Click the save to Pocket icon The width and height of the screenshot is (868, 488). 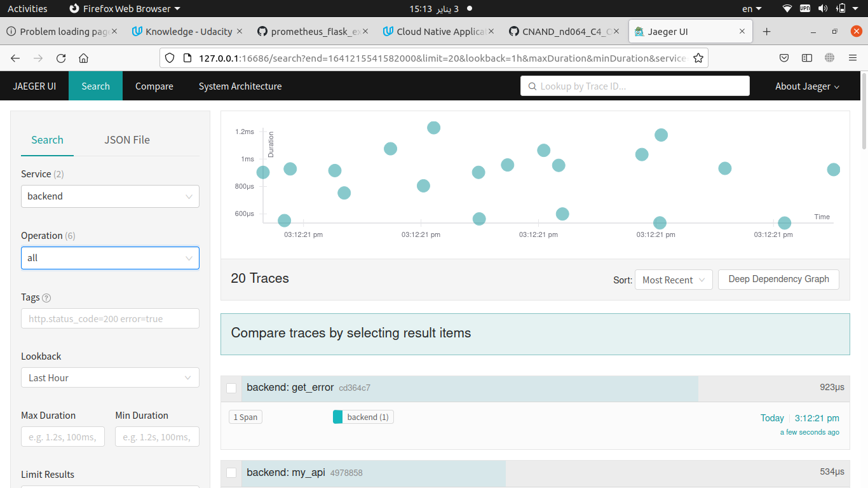pos(783,57)
